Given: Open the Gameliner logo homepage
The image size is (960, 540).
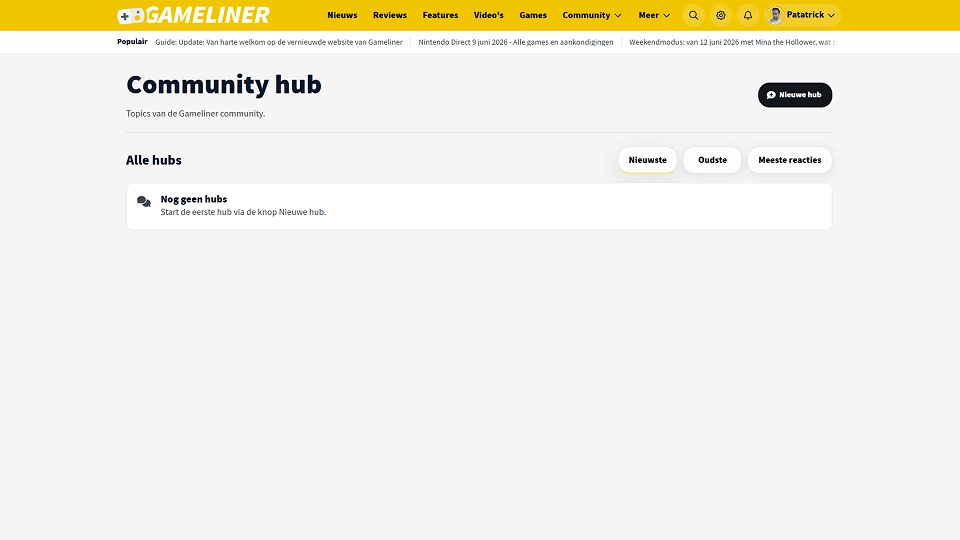Looking at the screenshot, I should coord(193,15).
